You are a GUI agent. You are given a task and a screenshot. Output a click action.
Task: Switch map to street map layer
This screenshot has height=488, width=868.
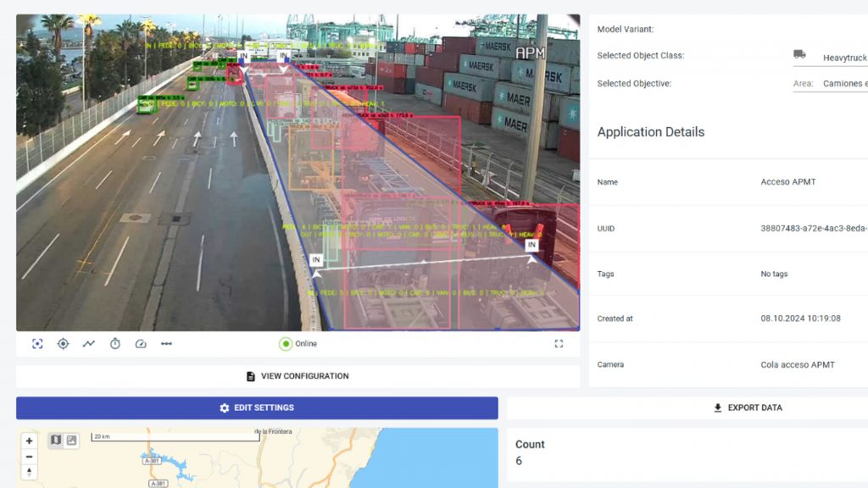(x=56, y=441)
